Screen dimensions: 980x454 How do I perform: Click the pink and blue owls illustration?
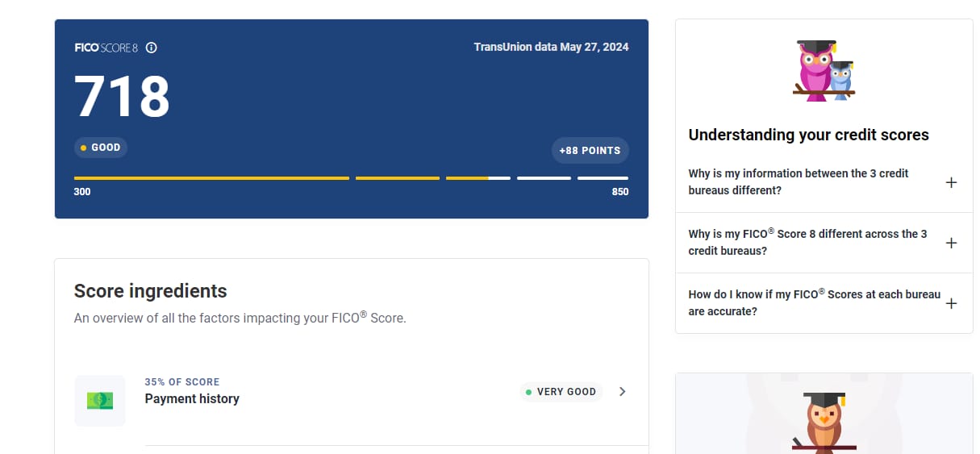[824, 71]
